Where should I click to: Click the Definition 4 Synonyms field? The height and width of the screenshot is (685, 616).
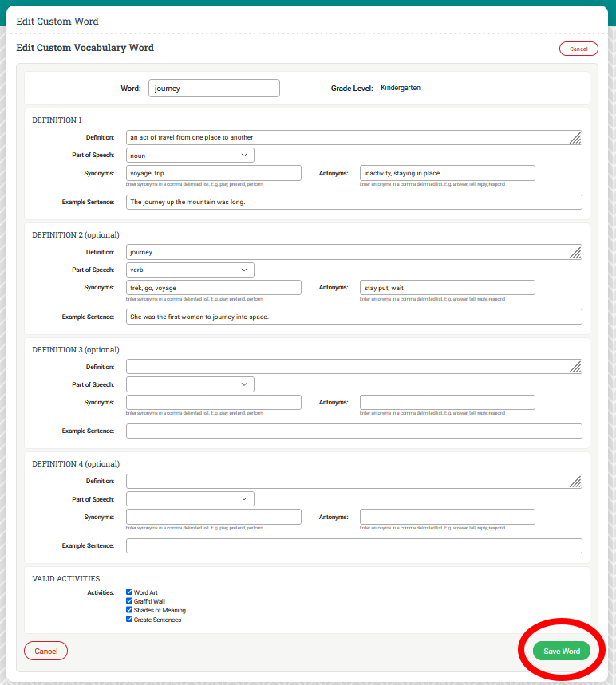point(214,517)
